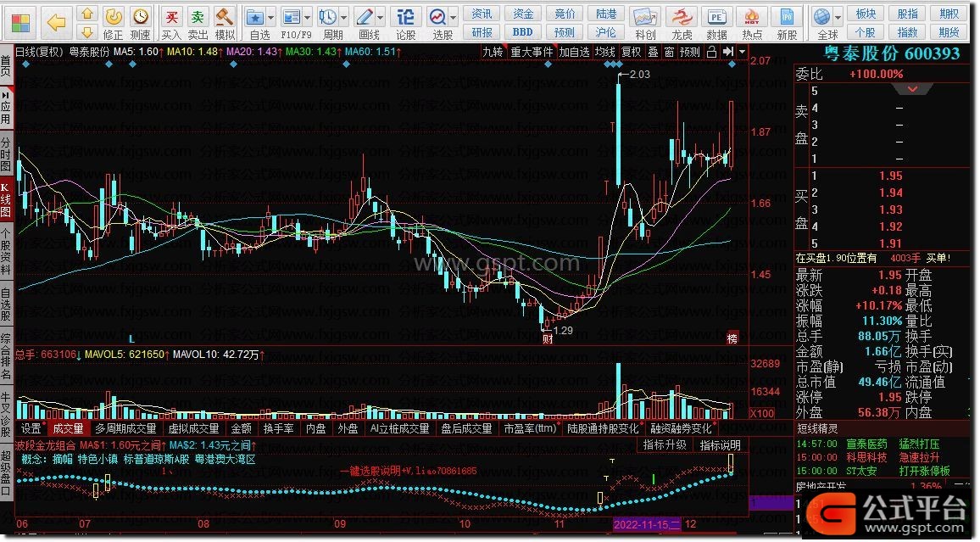The height and width of the screenshot is (542, 980).
Task: Click the 指标升级 button
Action: (x=665, y=445)
